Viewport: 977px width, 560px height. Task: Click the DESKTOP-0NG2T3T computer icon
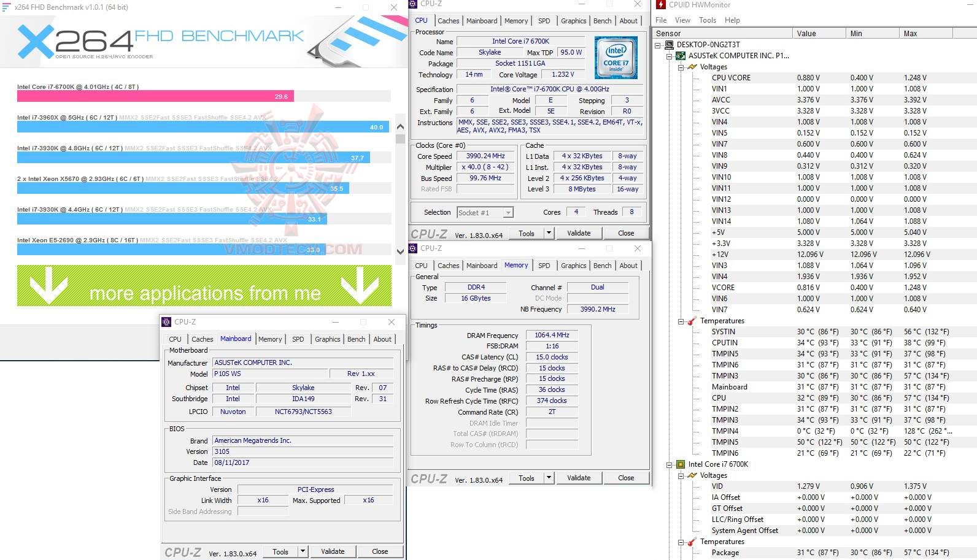[x=669, y=45]
